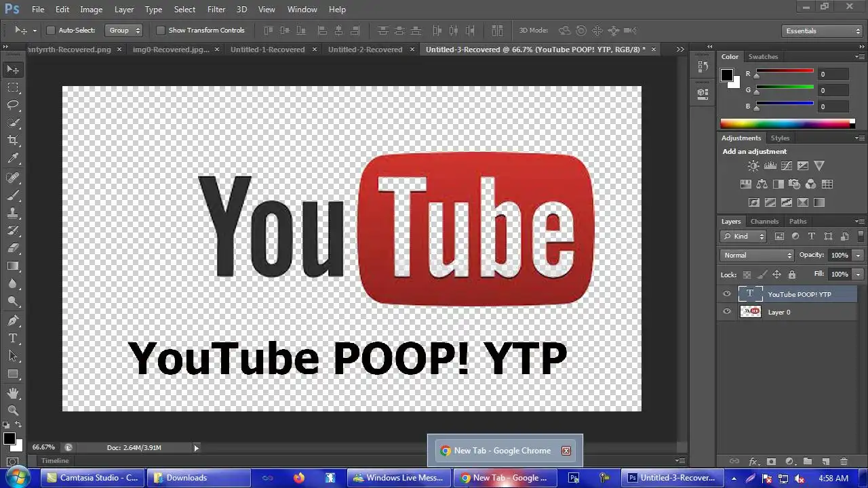Enable the Auto-Select checkbox
Viewport: 868px width, 488px height.
click(50, 30)
